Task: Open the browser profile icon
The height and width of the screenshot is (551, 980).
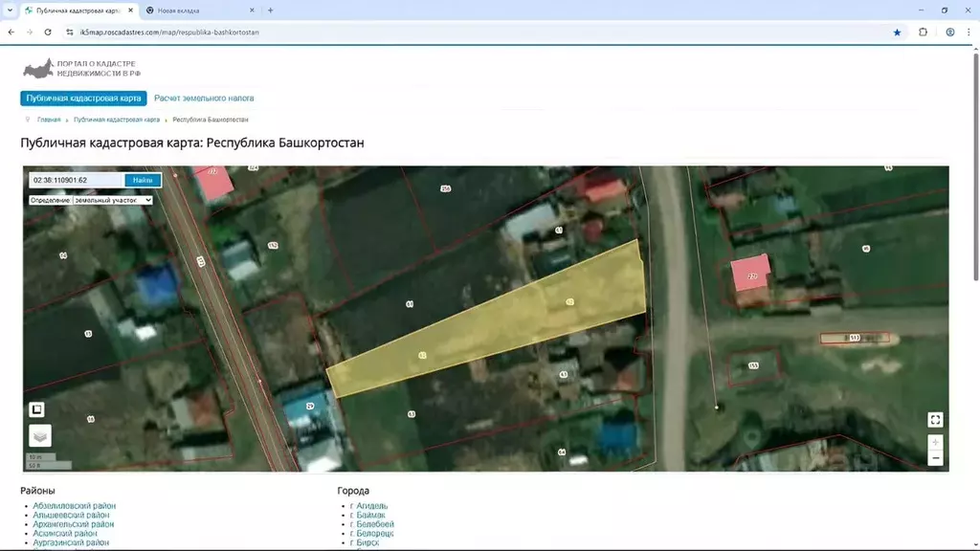Action: click(x=949, y=32)
